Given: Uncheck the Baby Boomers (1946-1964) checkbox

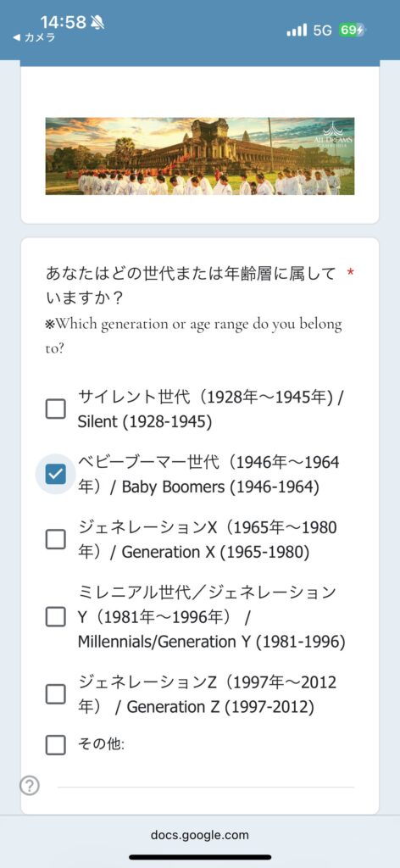Looking at the screenshot, I should 55,474.
